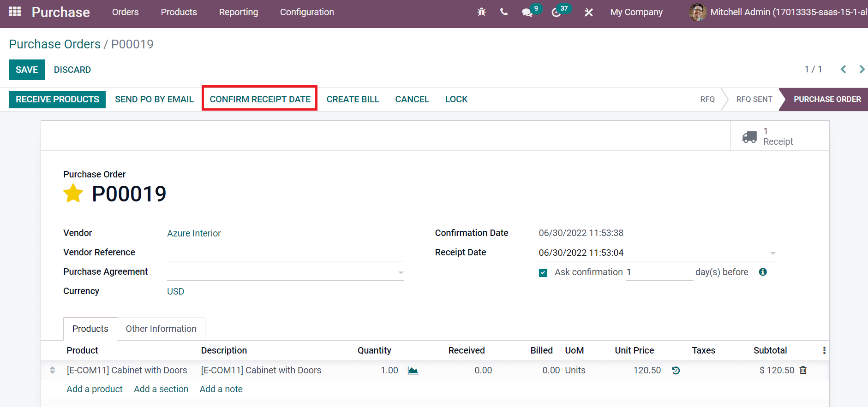Open the Azure Interior vendor link
The width and height of the screenshot is (868, 407).
tap(194, 233)
